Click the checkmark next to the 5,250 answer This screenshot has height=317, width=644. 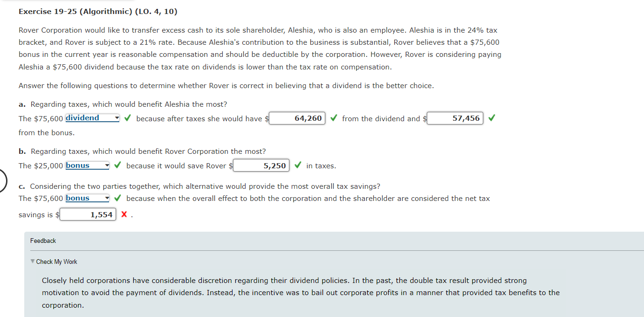pyautogui.click(x=298, y=165)
